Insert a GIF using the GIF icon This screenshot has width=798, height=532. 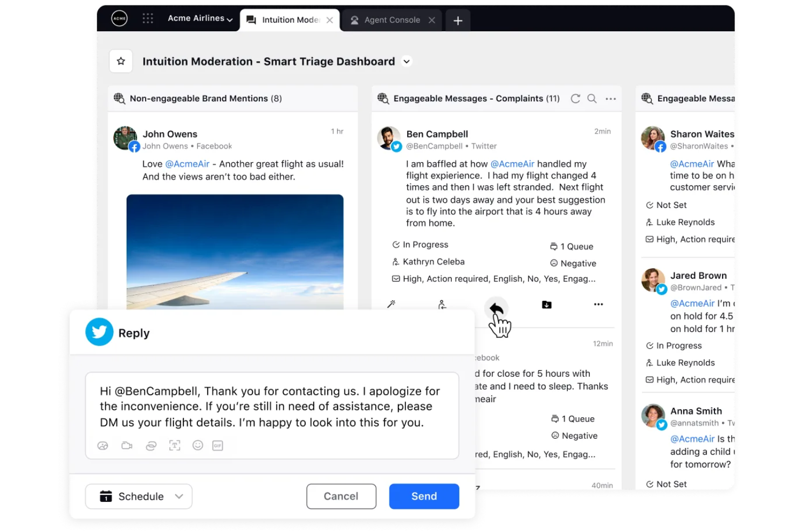pos(217,445)
